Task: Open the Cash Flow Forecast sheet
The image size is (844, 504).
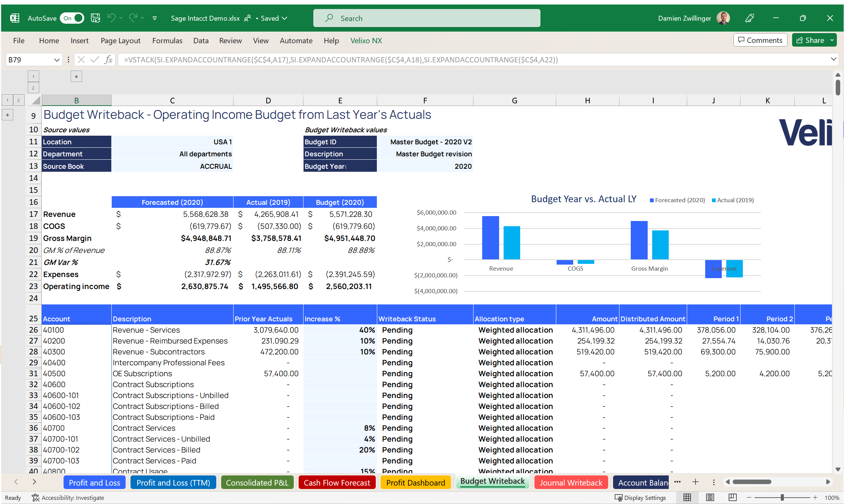Action: (337, 483)
